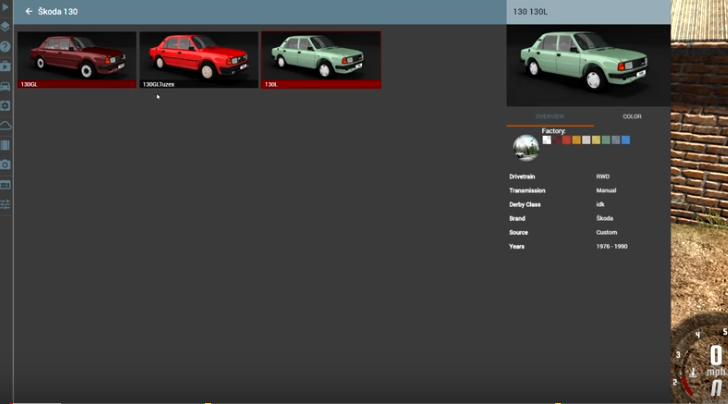
Task: Pick the white factory color swatch
Action: pyautogui.click(x=547, y=140)
